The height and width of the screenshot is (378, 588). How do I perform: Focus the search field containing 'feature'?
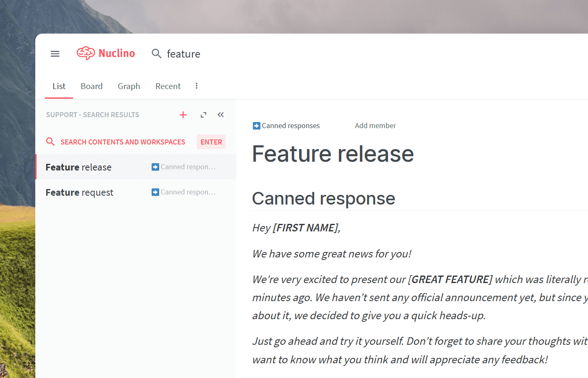[184, 54]
